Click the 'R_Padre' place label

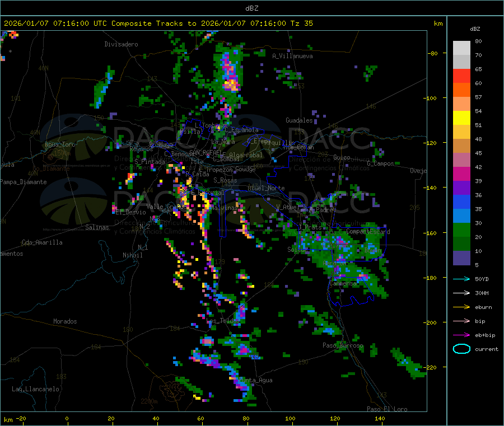click(x=321, y=210)
